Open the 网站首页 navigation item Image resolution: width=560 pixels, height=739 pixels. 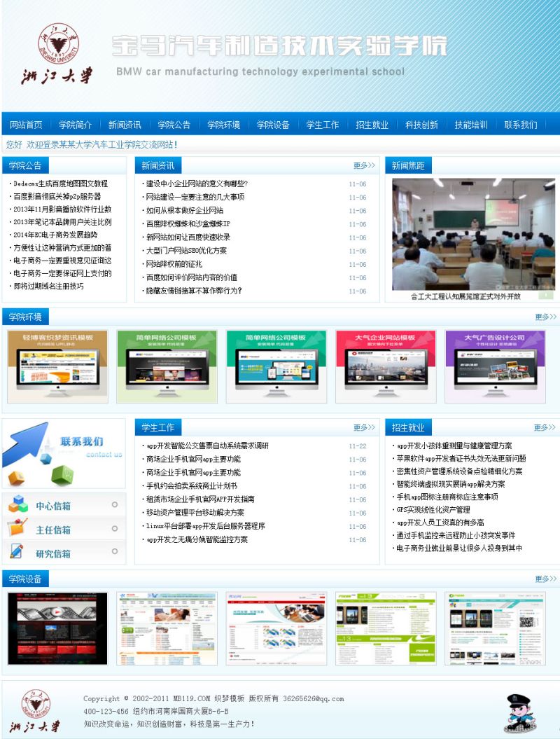(26, 125)
